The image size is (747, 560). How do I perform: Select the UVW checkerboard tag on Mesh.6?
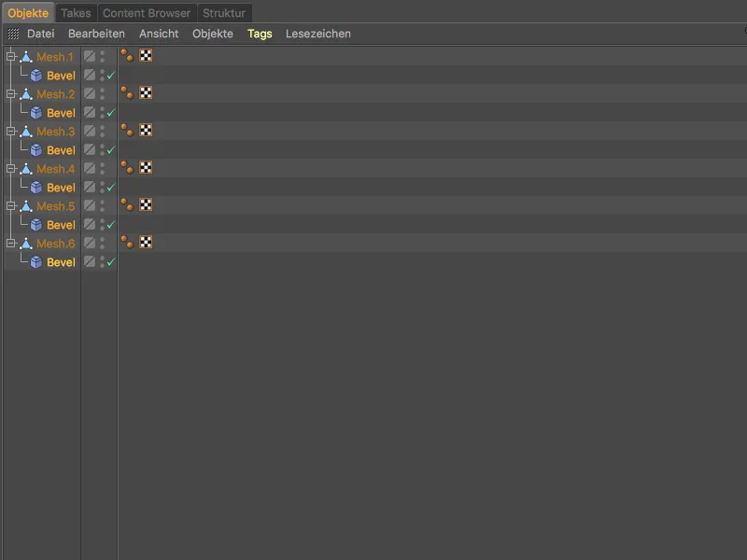click(146, 242)
